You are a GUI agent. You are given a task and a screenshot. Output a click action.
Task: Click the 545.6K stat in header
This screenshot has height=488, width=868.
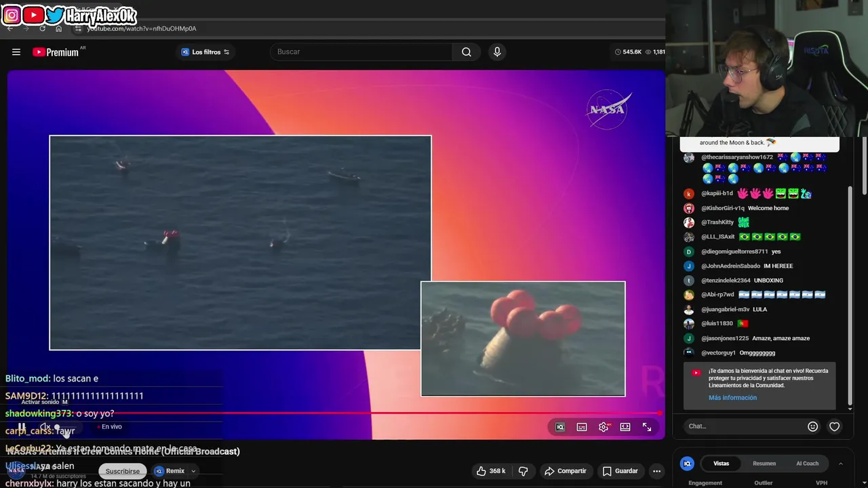628,52
